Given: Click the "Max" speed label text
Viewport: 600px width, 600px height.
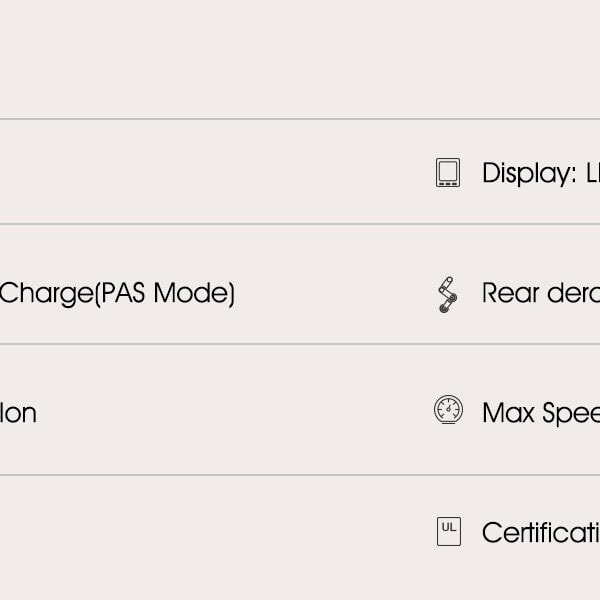Looking at the screenshot, I should tap(508, 412).
